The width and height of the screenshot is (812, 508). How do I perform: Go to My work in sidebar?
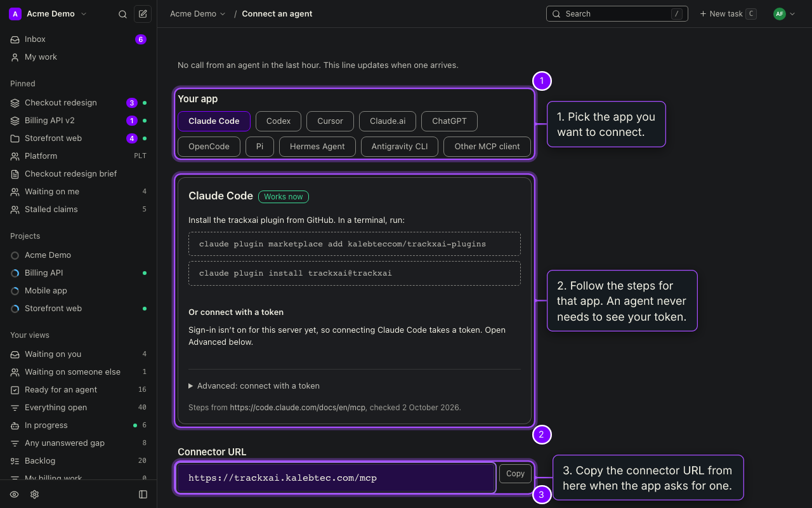[79, 57]
